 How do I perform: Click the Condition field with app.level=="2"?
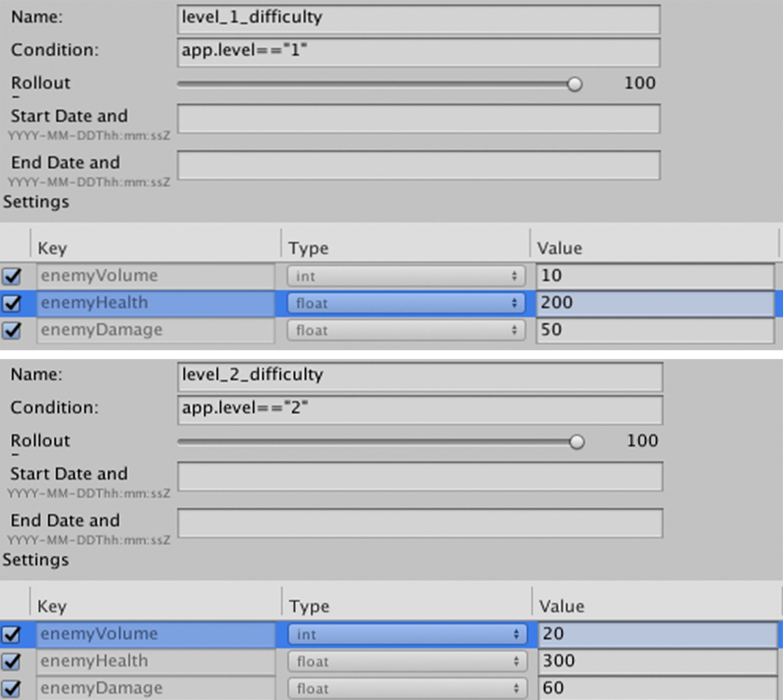pos(420,410)
